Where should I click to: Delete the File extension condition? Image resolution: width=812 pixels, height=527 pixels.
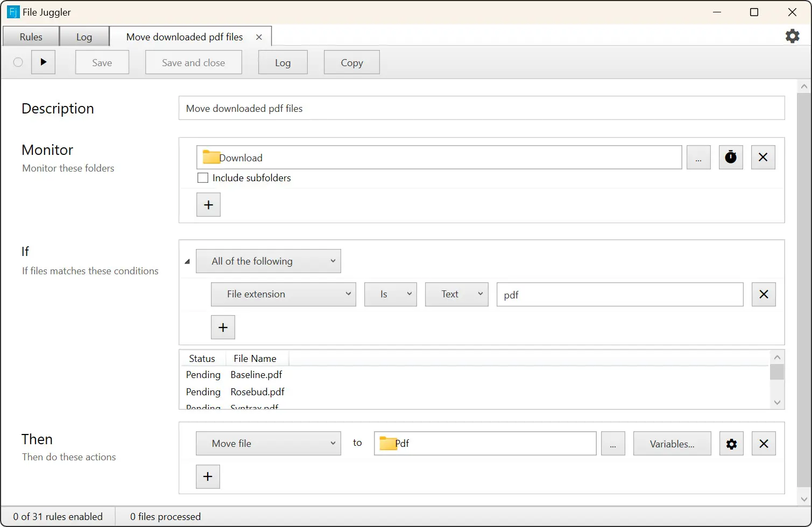764,295
